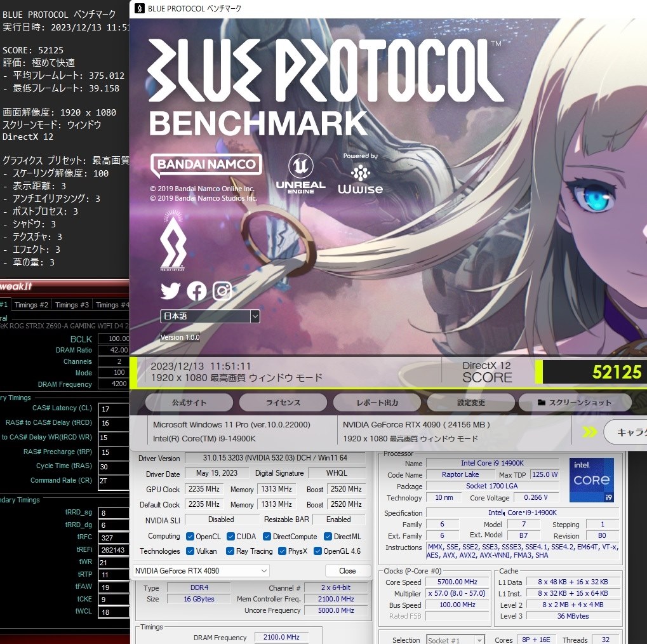Click the 設定変更 button

coord(471,403)
